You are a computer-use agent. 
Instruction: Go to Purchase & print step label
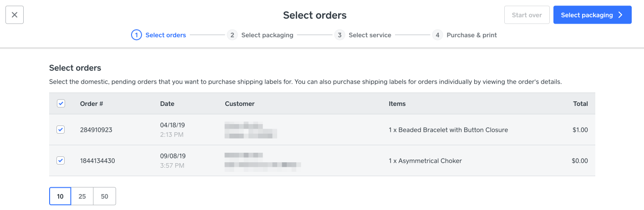(472, 35)
